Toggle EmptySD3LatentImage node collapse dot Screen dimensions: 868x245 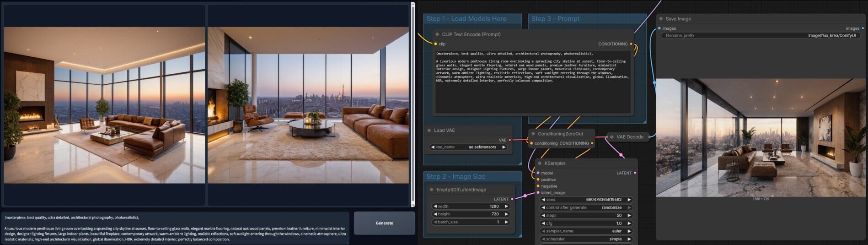coord(432,190)
